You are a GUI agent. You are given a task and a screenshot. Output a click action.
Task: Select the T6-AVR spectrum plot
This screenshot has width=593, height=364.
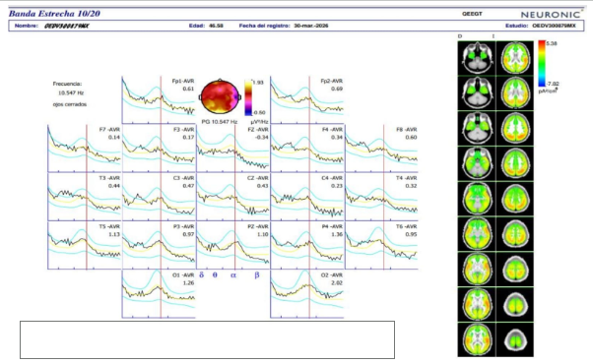click(x=381, y=245)
